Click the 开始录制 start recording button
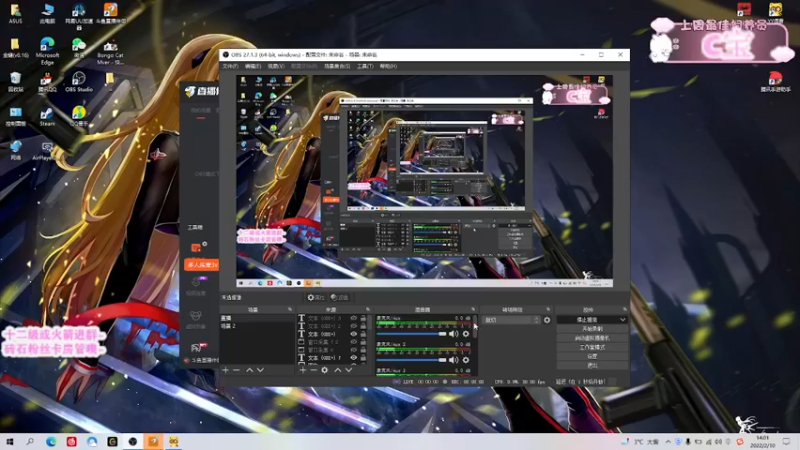 [x=592, y=329]
